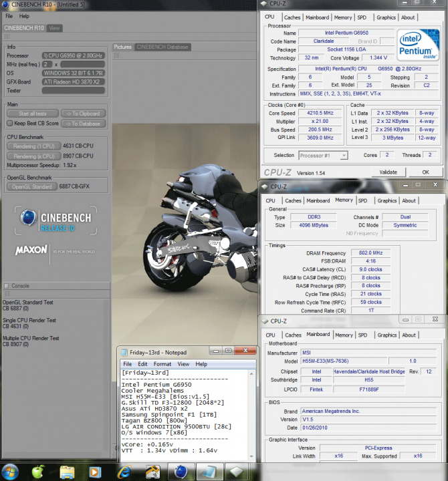Toggle Keep Best CB Score checkbox

[10, 124]
